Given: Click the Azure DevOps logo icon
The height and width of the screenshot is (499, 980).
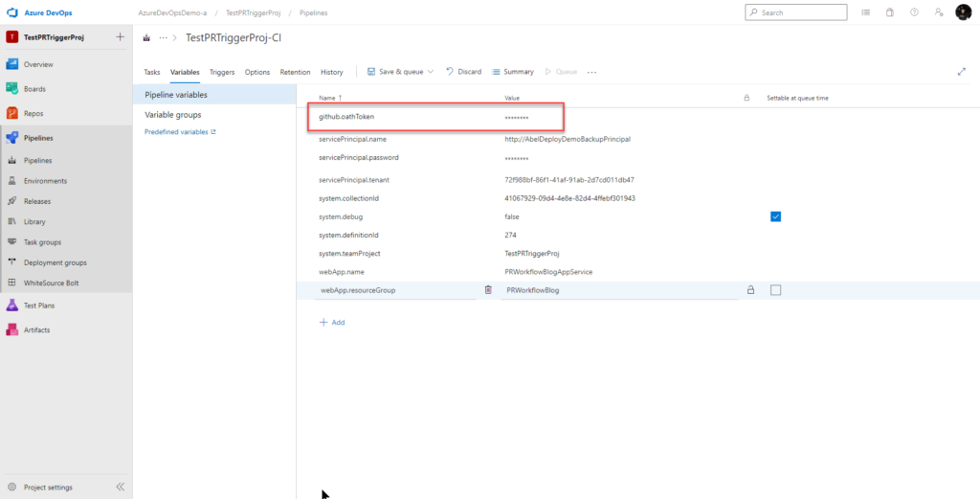Looking at the screenshot, I should point(13,11).
